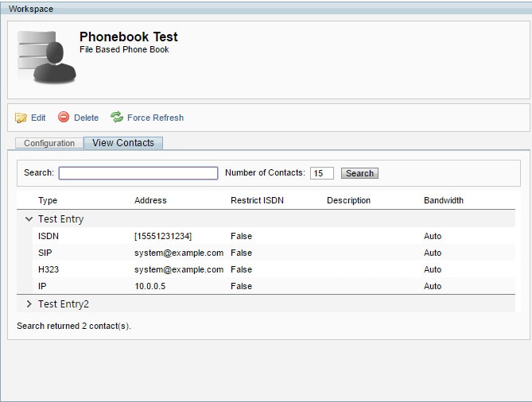Select the View Contacts tab
The height and width of the screenshot is (402, 532).
[x=123, y=143]
